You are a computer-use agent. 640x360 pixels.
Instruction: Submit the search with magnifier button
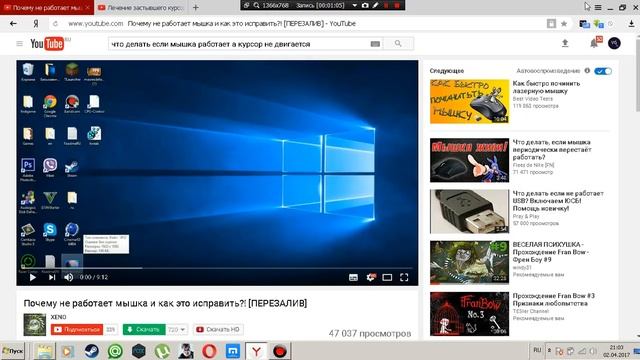point(398,44)
